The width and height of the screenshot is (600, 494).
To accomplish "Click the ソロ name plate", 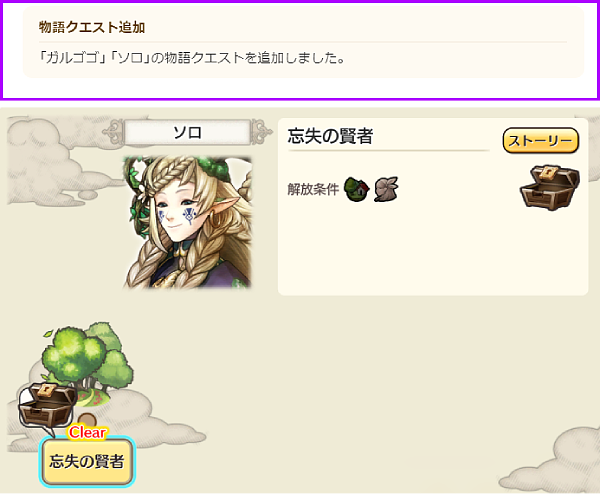I will (x=188, y=132).
